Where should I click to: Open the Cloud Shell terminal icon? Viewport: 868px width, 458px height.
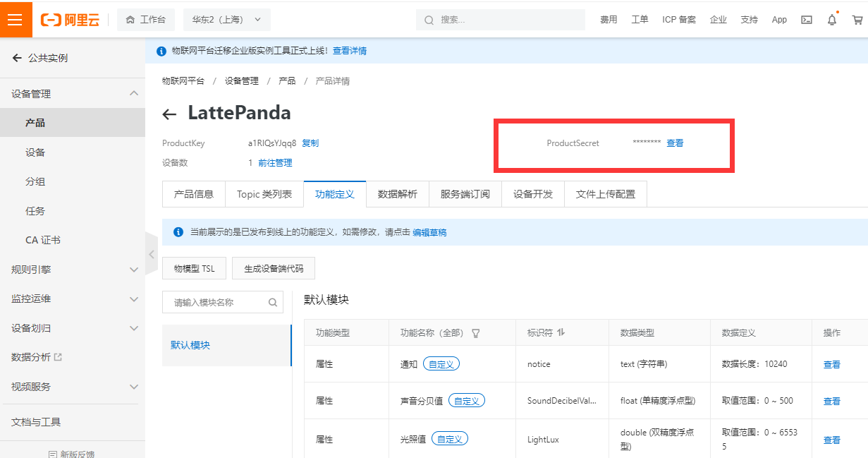[x=807, y=20]
